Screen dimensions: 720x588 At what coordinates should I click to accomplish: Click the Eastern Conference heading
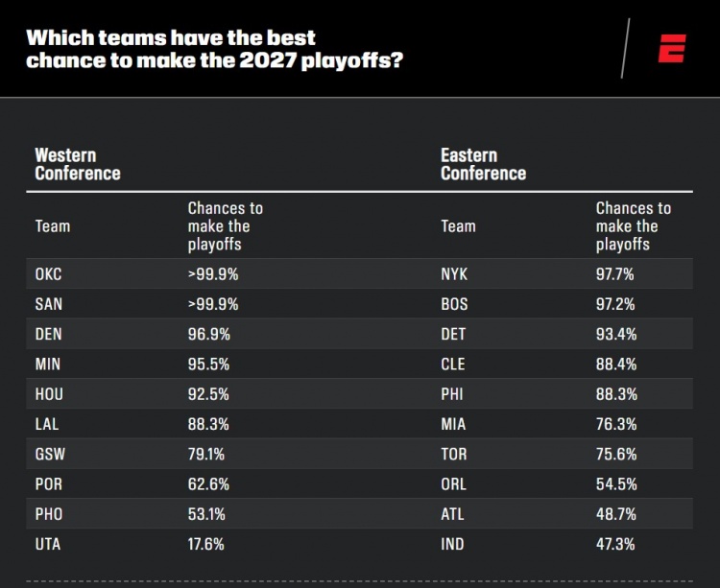pyautogui.click(x=483, y=164)
